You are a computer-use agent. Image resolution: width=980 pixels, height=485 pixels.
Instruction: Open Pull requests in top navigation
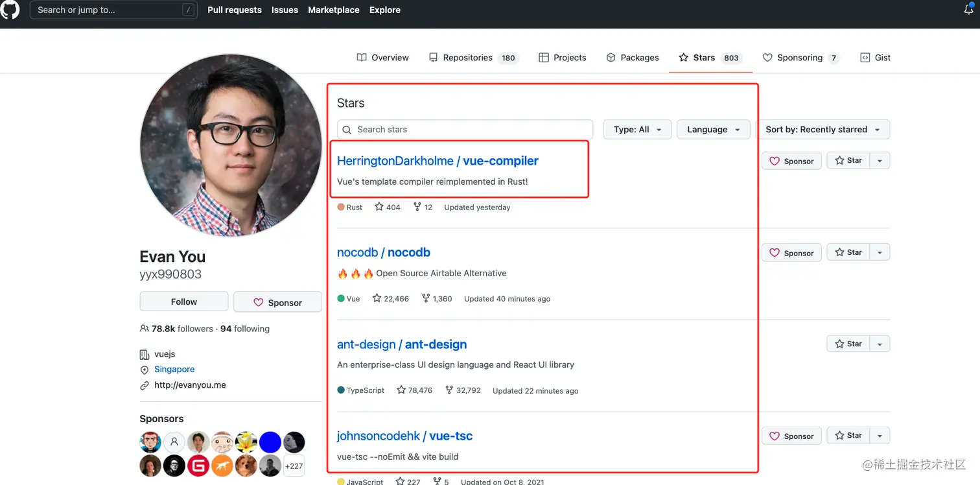(235, 10)
